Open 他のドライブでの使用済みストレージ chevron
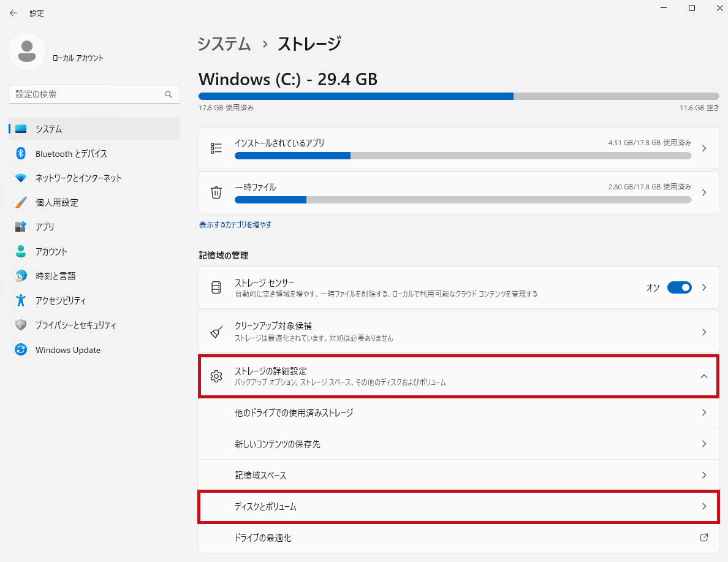This screenshot has width=728, height=562. pos(704,412)
